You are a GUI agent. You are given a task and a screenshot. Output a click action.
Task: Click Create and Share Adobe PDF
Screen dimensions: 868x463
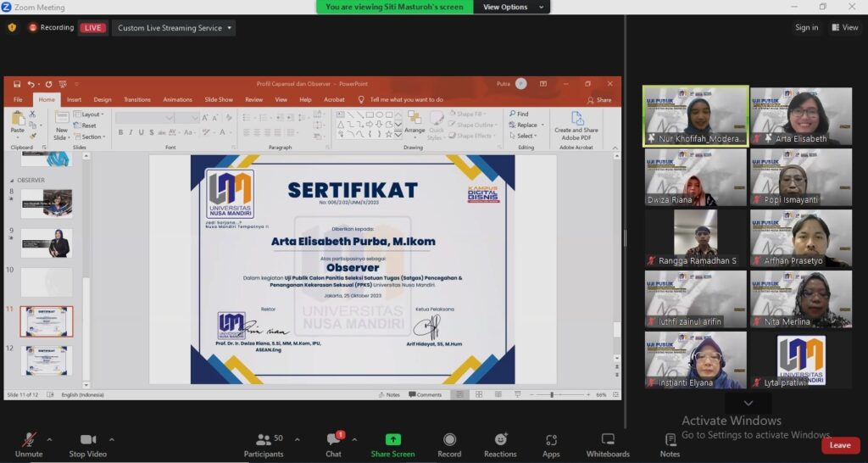(576, 126)
